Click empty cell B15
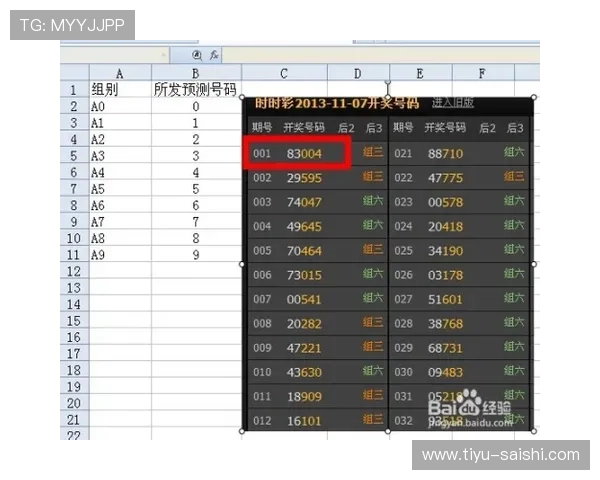 pos(196,321)
